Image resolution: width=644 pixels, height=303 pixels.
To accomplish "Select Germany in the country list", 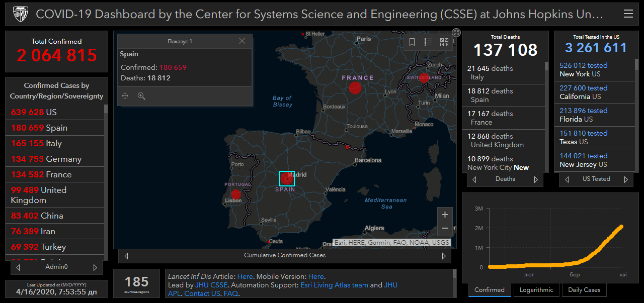I will [x=54, y=159].
